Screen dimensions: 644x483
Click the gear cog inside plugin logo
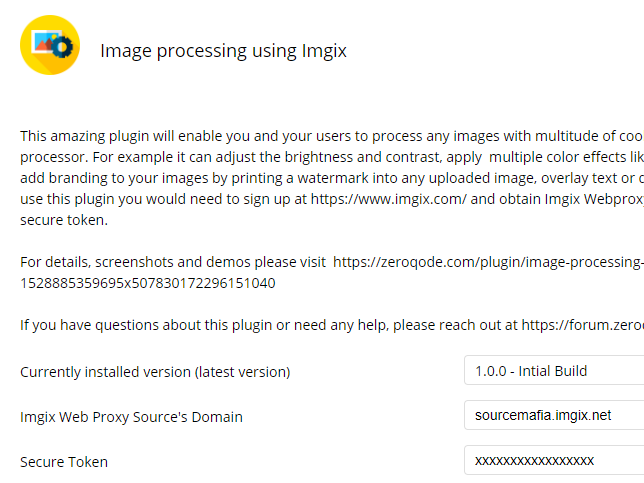pos(62,47)
